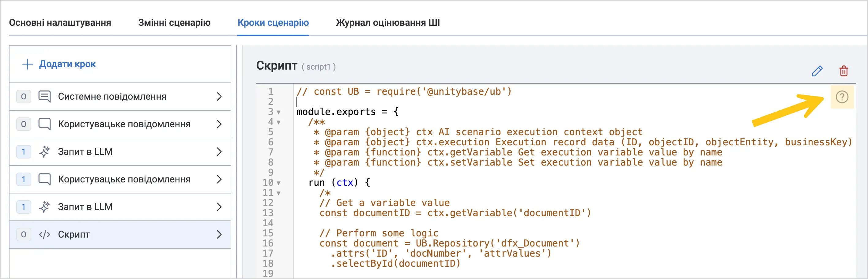Viewport: 868px width, 279px height.
Task: Click the plus icon next to Додати крок
Action: [28, 64]
